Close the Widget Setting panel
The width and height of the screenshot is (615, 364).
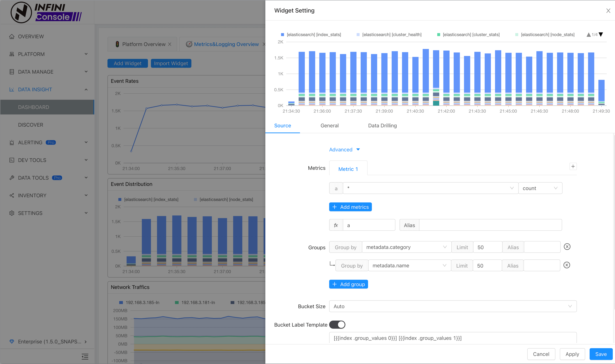[608, 10]
